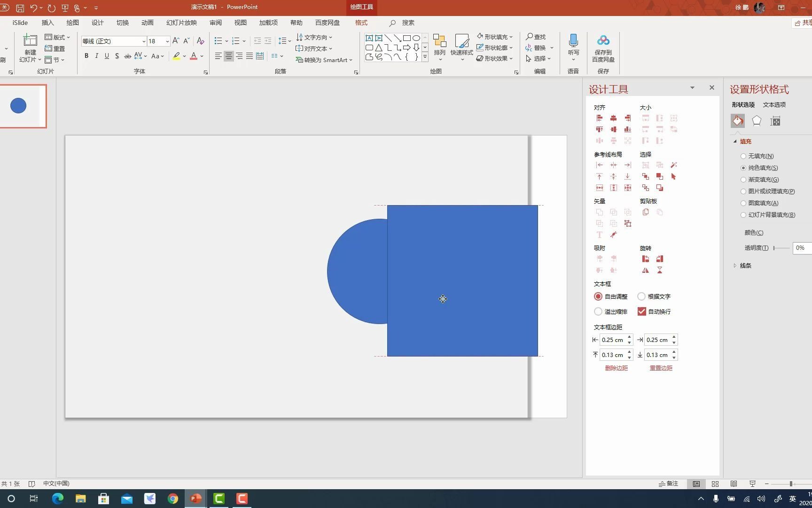Open the 百度网盘 ribbon tab
The image size is (812, 508).
(328, 22)
